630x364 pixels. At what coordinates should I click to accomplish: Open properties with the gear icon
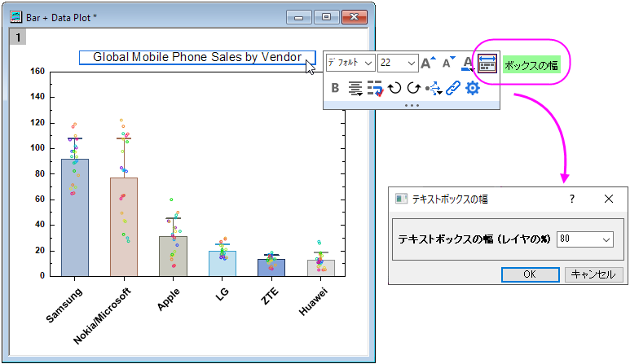coord(473,88)
